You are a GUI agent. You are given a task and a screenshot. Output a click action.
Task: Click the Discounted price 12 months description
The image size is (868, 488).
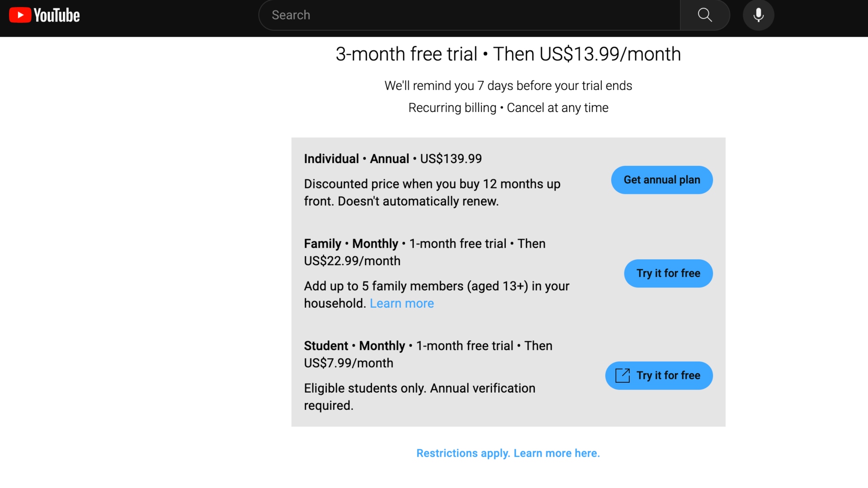click(x=432, y=192)
